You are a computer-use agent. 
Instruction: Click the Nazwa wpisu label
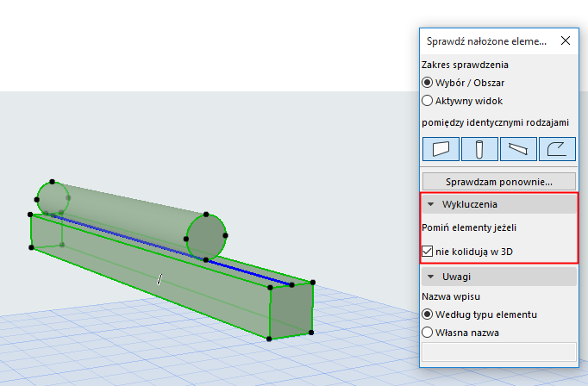pyautogui.click(x=451, y=296)
